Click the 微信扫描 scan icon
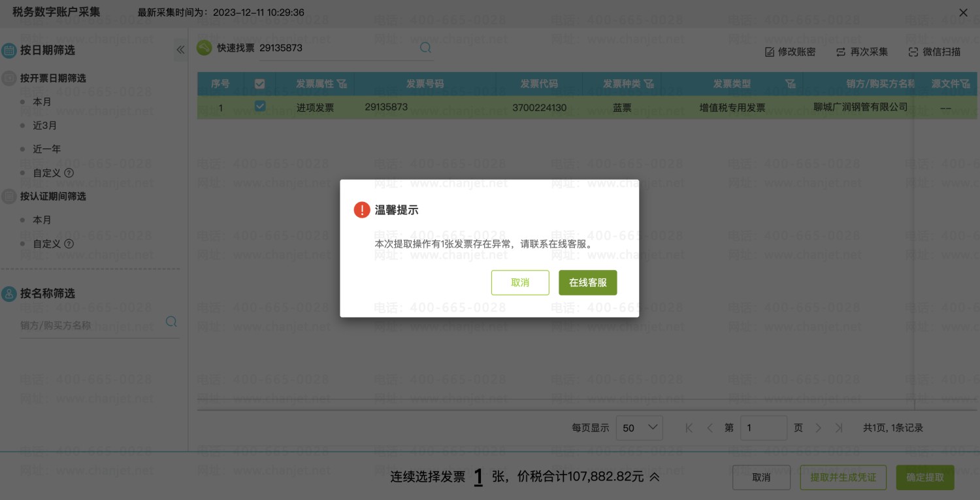 [913, 52]
